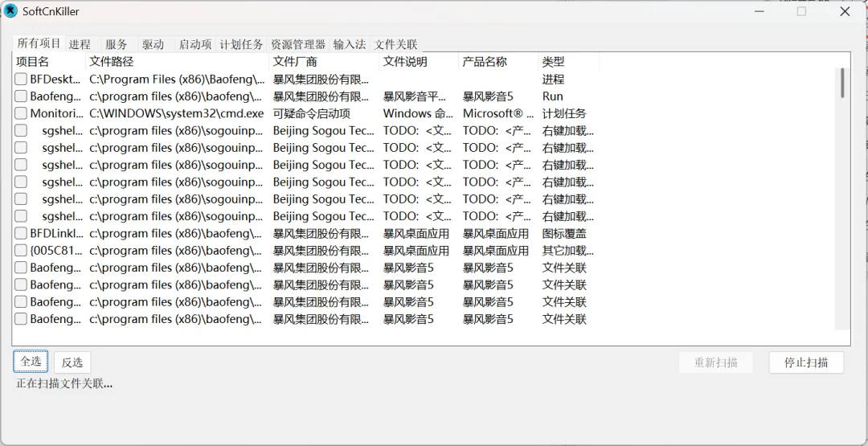Click the 其它加载... type cell
Screen dimensions: 868x446
click(x=568, y=251)
